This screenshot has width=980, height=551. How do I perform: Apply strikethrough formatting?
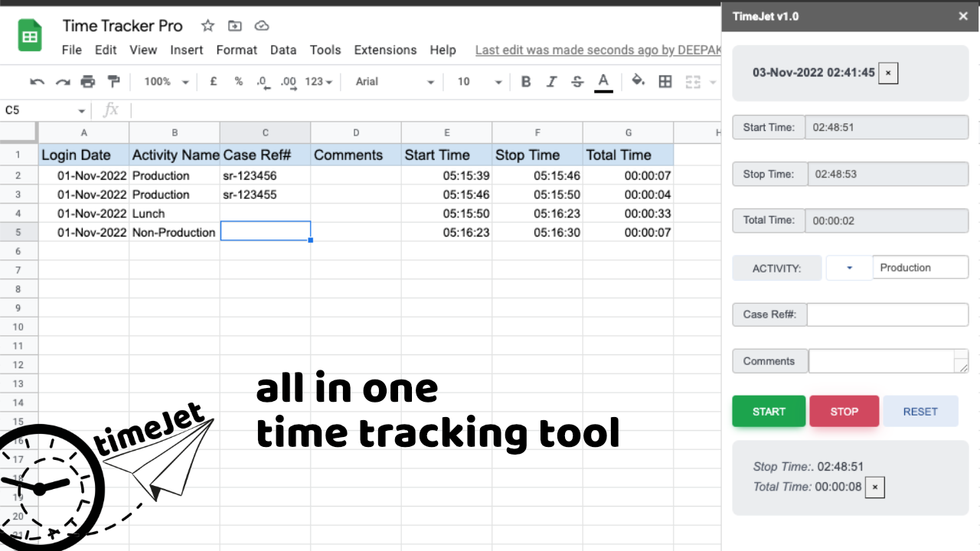click(577, 82)
